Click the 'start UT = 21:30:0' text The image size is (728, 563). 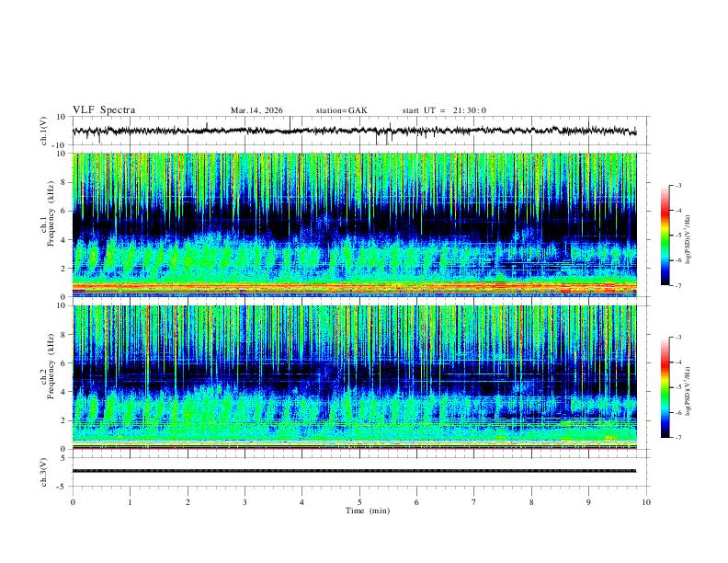tap(444, 110)
